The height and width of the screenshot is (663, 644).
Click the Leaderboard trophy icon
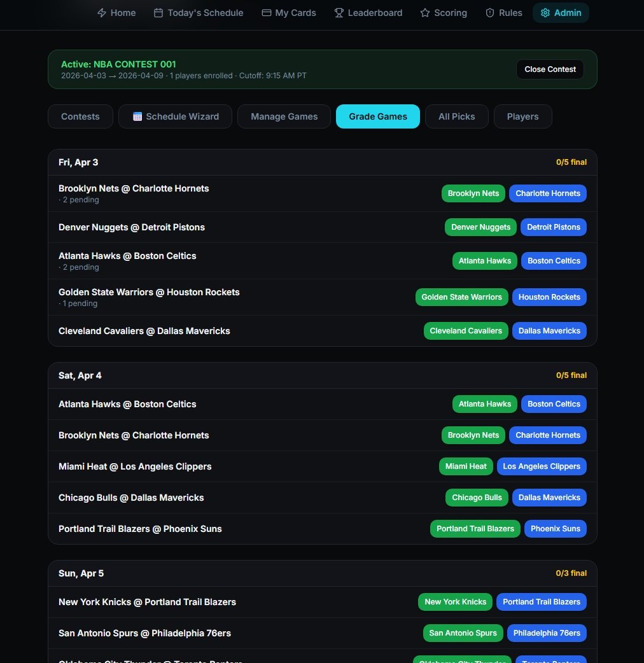click(339, 13)
